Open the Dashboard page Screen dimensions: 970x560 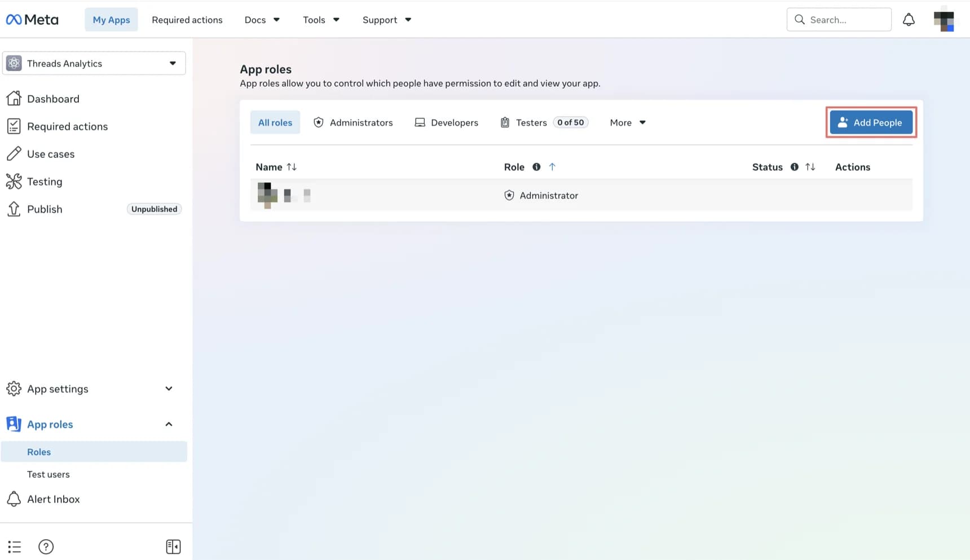coord(53,99)
